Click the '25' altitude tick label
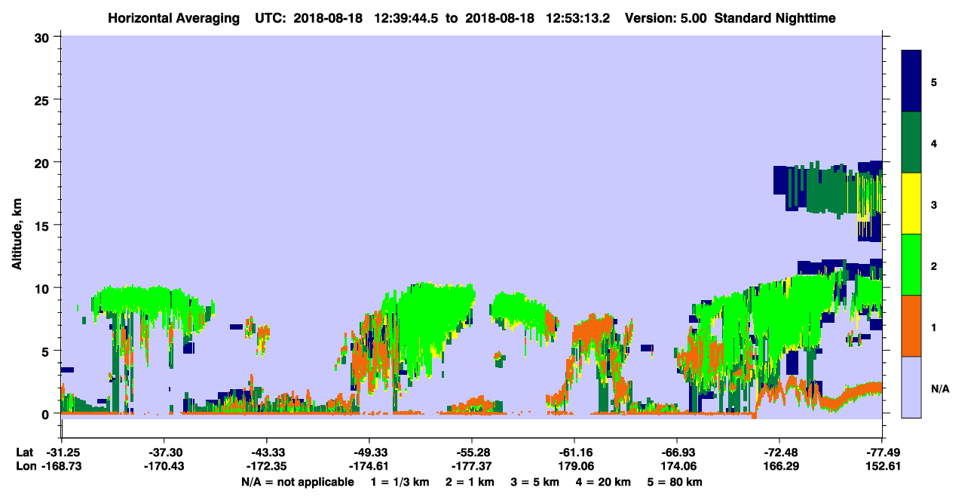980x503 pixels. (x=44, y=100)
